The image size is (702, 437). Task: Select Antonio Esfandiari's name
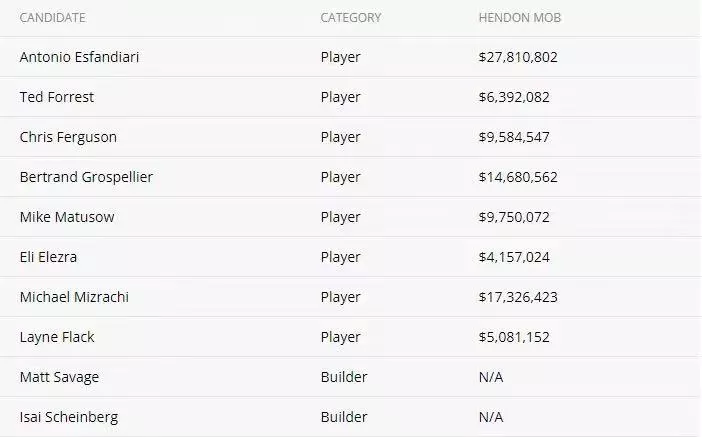[x=79, y=57]
